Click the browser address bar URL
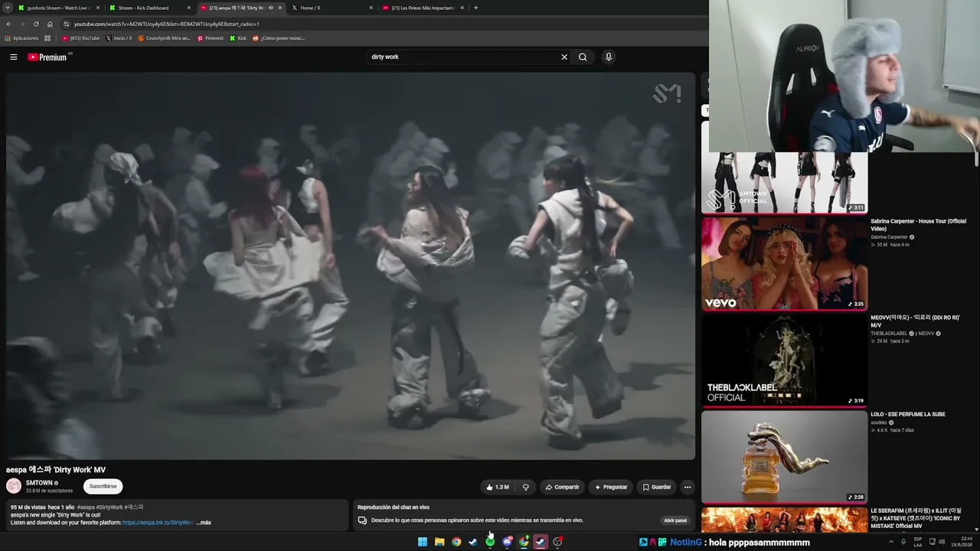This screenshot has width=980, height=551. pyautogui.click(x=166, y=24)
